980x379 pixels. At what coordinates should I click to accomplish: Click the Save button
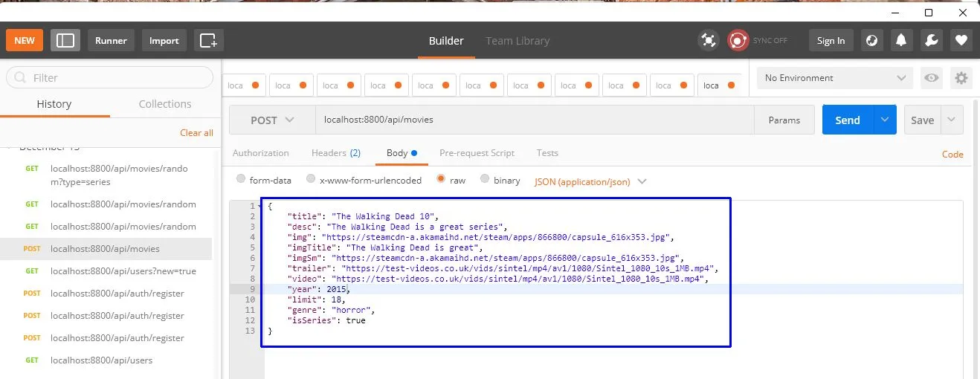[x=923, y=120]
